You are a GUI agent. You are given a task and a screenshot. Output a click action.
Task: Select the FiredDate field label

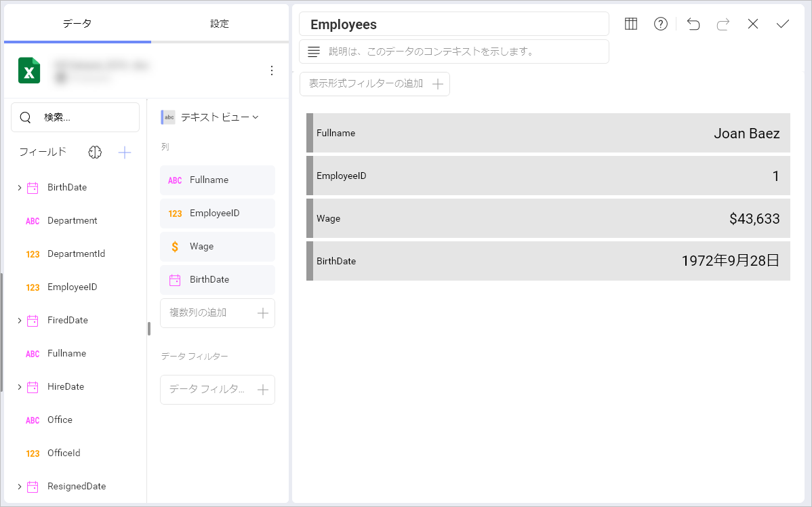click(68, 320)
